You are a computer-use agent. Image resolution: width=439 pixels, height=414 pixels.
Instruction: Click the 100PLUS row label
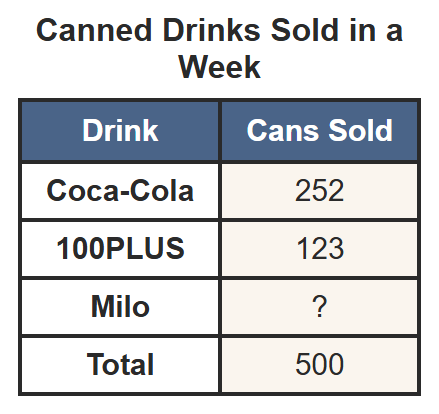pos(120,248)
